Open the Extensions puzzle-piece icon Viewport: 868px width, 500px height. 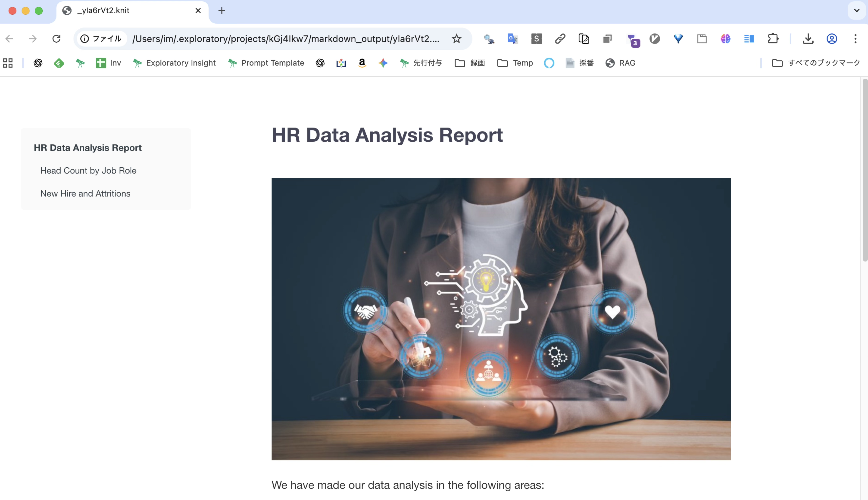773,38
